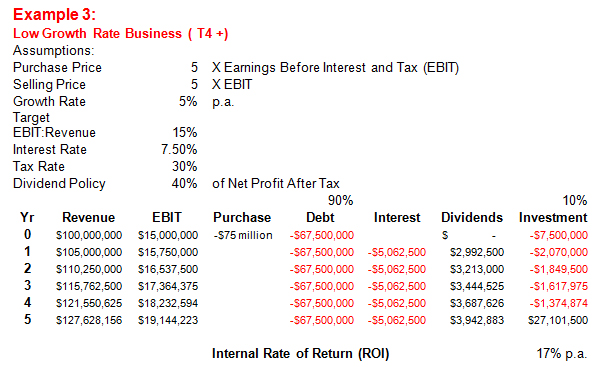Screen dimensions: 614x367
Task: Select Year 5 investment value $27,101,500
Action: [558, 320]
